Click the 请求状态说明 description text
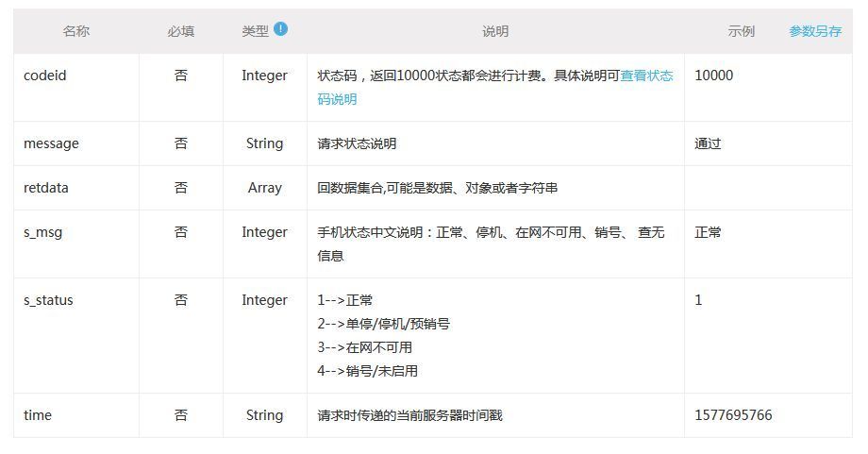Viewport: 868px width, 454px height. [358, 143]
